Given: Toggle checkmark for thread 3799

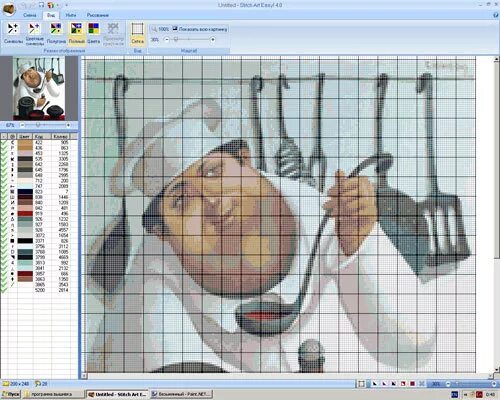Looking at the screenshot, I should pyautogui.click(x=4, y=257).
